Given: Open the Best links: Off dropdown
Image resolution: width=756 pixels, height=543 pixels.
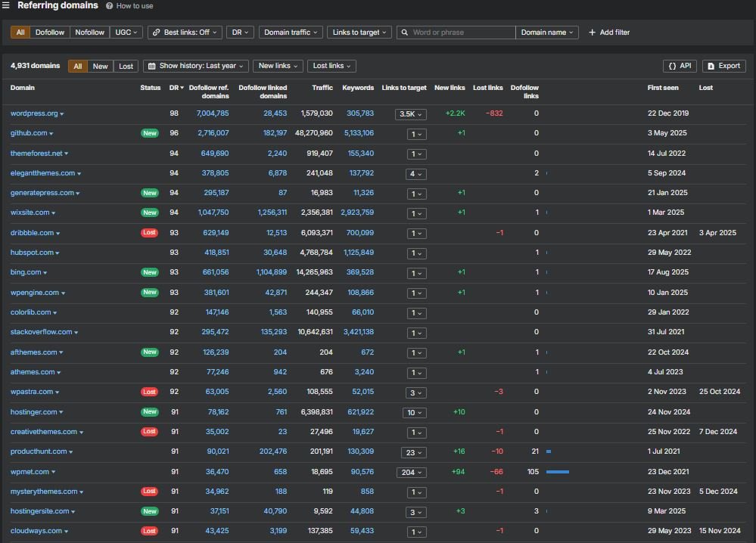Looking at the screenshot, I should [x=185, y=33].
